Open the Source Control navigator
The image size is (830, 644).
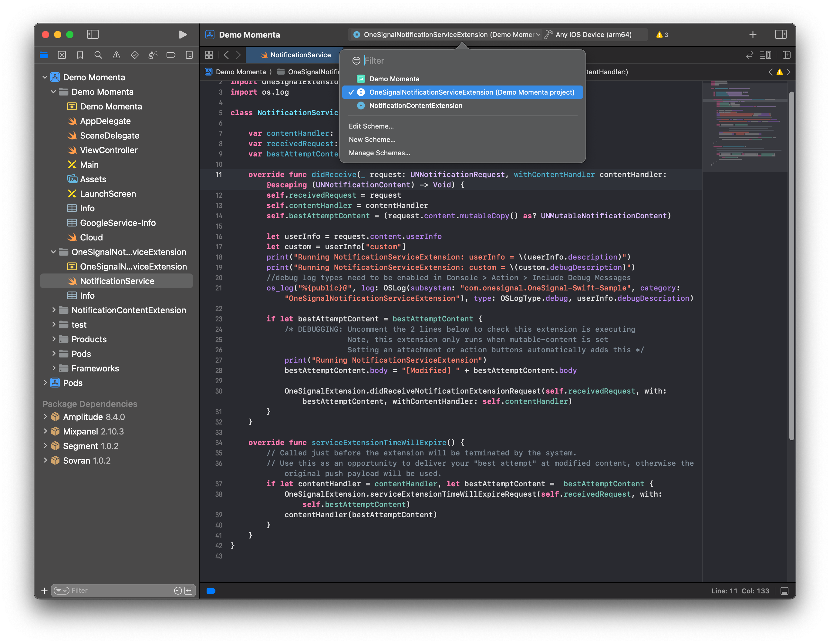[x=62, y=55]
